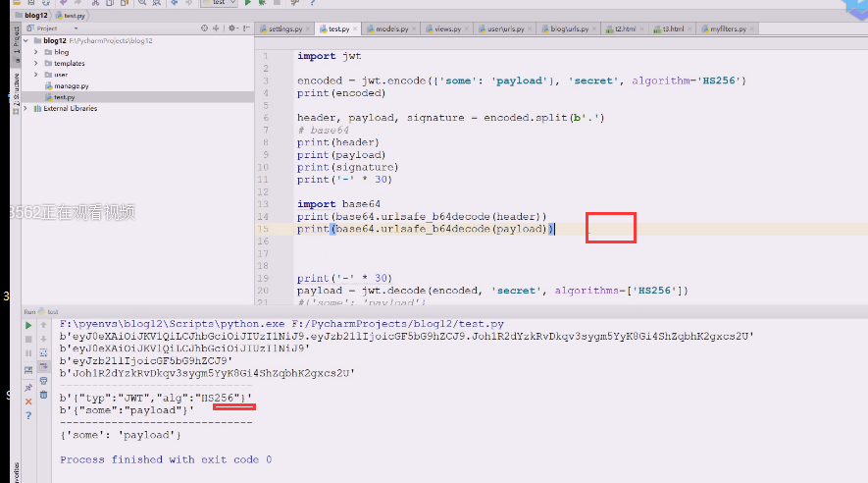Run test from the top toolbar
868x483 pixels.
tap(248, 2)
